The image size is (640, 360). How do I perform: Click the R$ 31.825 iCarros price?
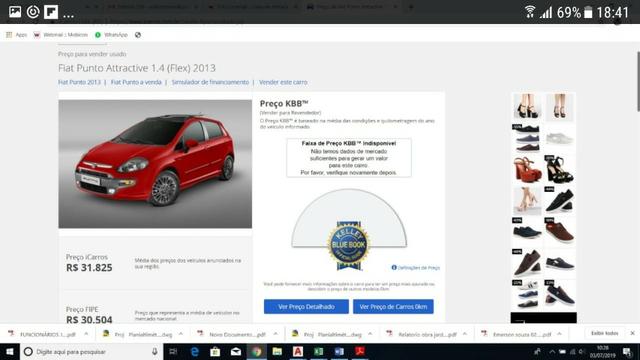(89, 268)
